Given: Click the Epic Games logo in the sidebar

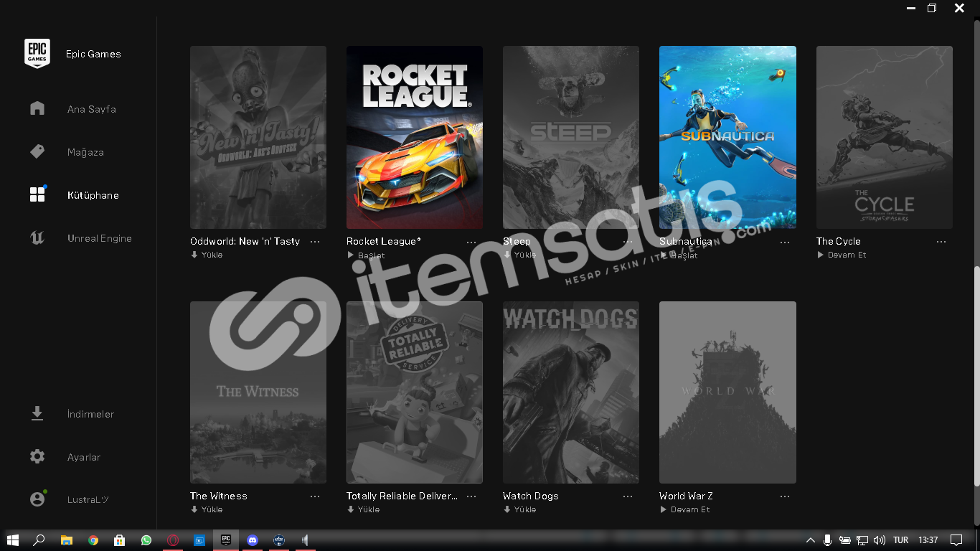Looking at the screenshot, I should 37,54.
